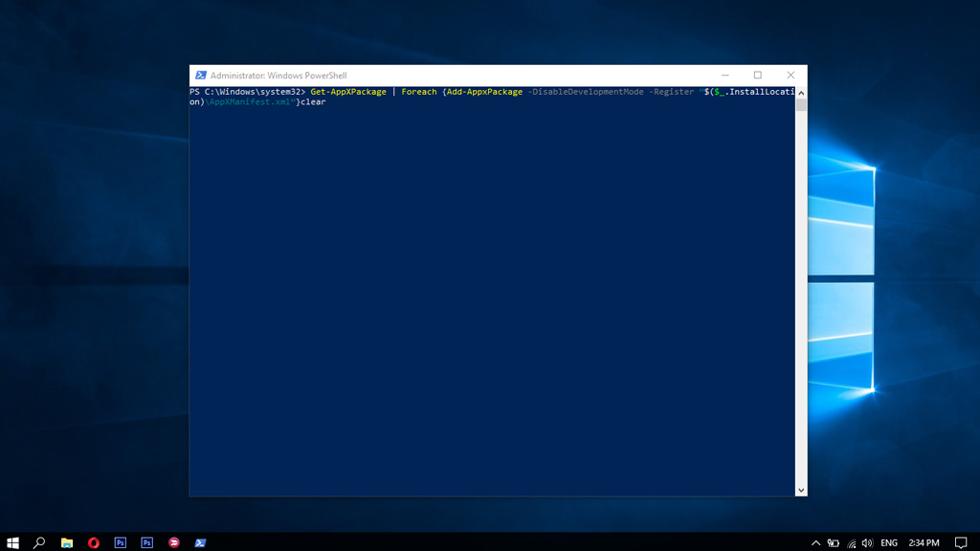Open the Photoshop icon beside the red round app
Image resolution: width=980 pixels, height=551 pixels.
pyautogui.click(x=146, y=542)
